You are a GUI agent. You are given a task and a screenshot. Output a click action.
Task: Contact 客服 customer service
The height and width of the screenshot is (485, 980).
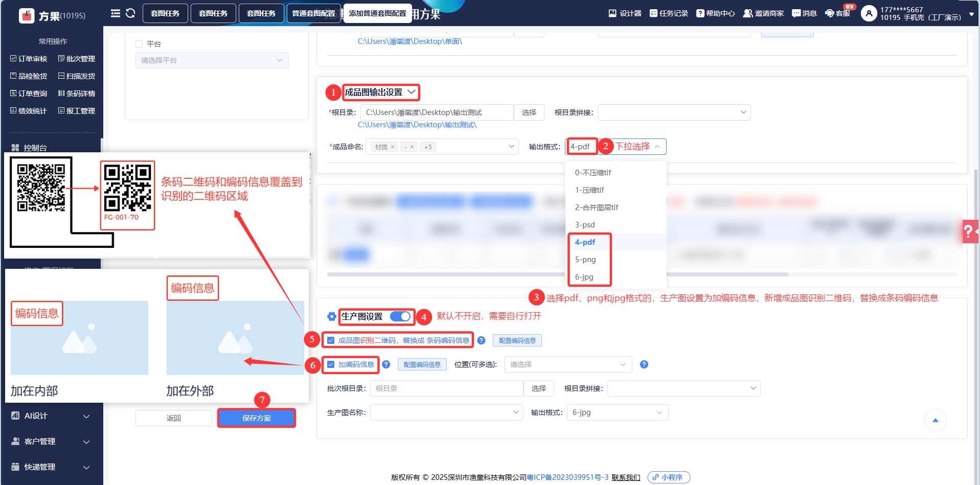[x=837, y=13]
